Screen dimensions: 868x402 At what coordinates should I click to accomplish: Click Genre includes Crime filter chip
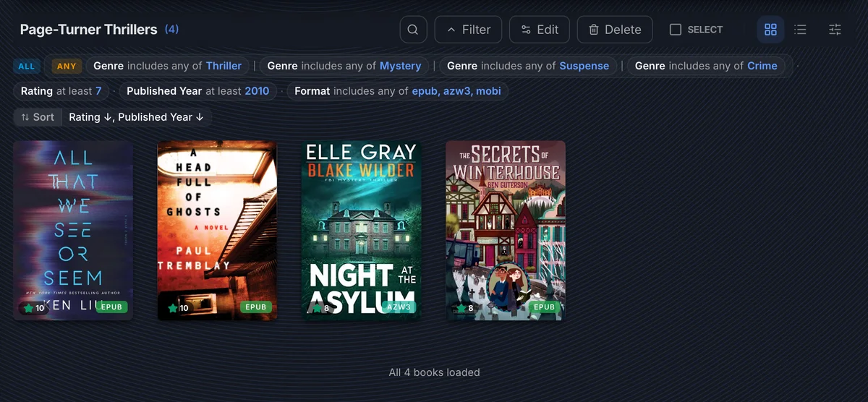[x=706, y=66]
